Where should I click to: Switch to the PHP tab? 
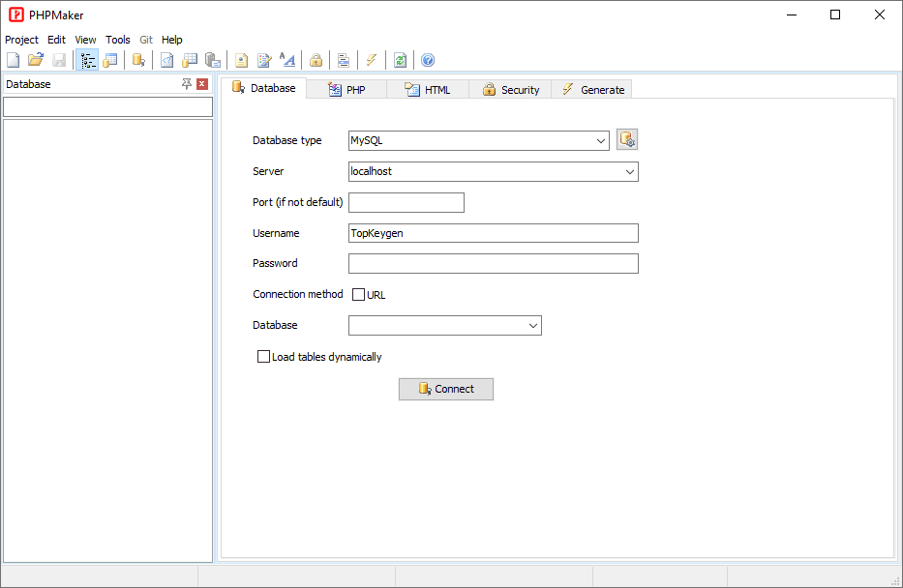coord(346,90)
